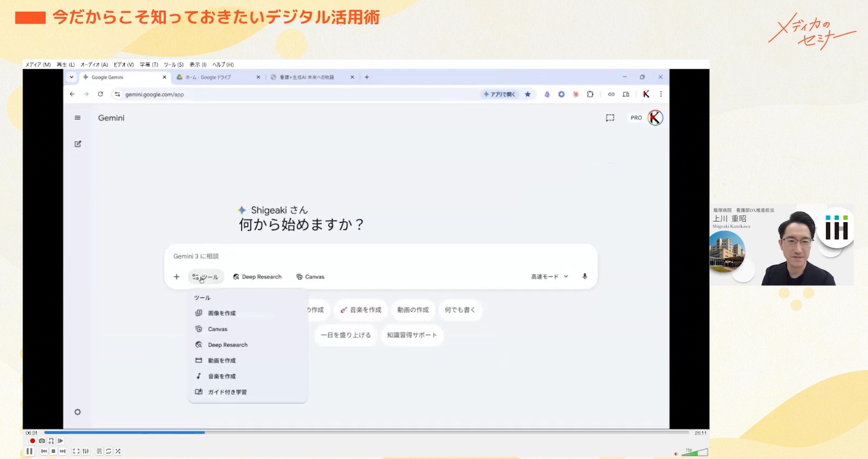Open the purple droplet extension icon
The height and width of the screenshot is (459, 868).
[547, 94]
